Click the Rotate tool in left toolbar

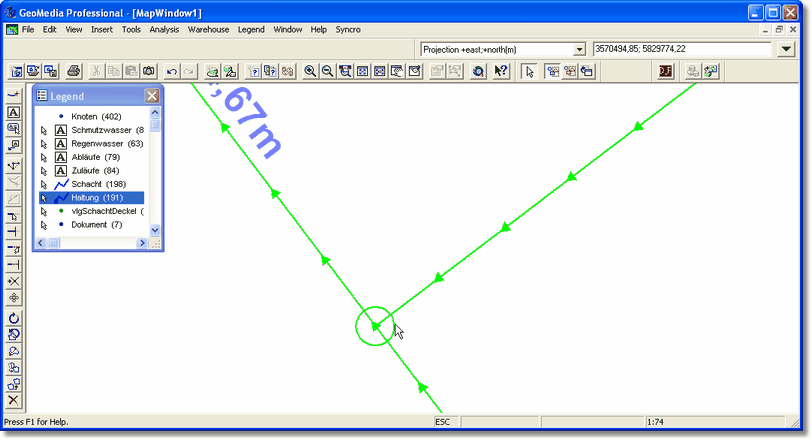(14, 318)
